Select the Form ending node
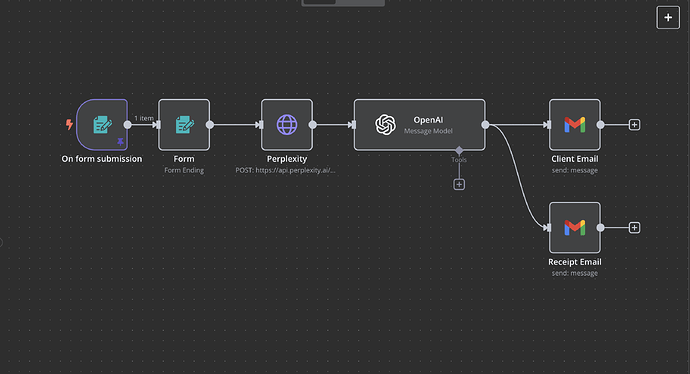 tap(184, 125)
